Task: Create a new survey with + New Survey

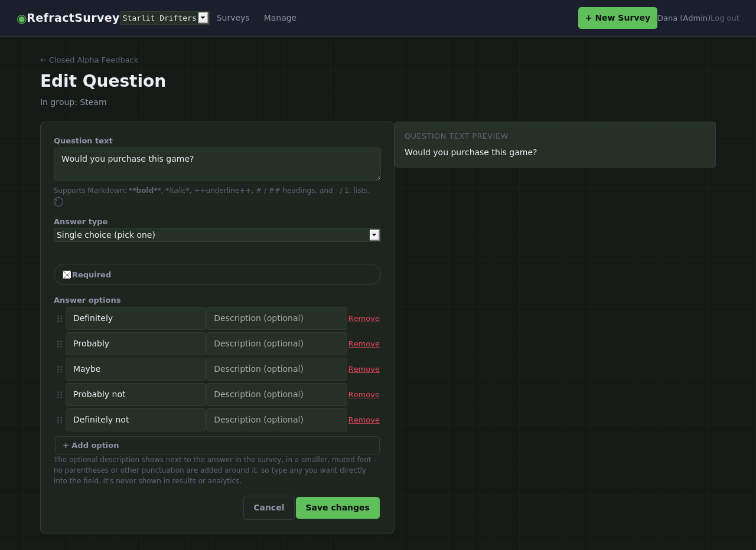Action: pos(618,18)
